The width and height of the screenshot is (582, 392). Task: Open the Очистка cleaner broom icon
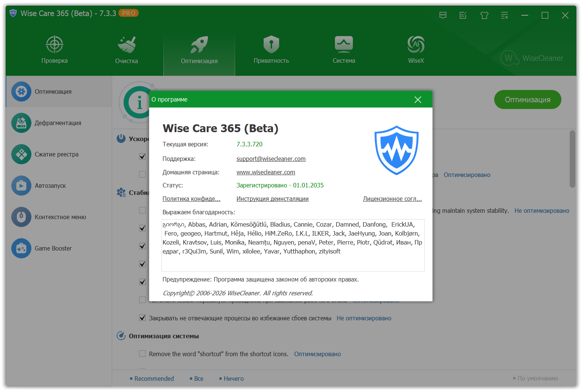click(126, 45)
